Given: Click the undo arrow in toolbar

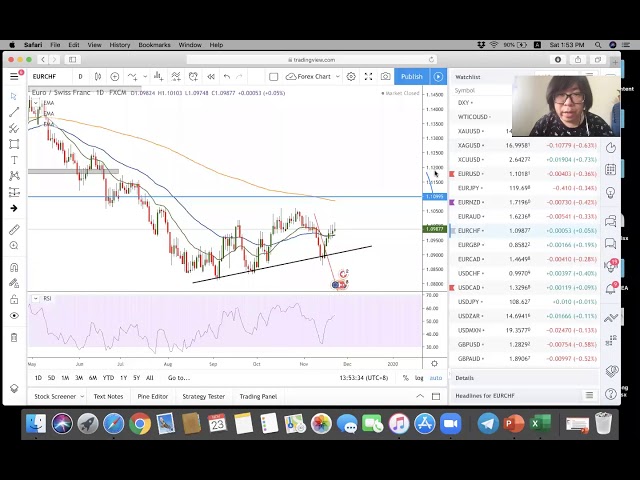Looking at the screenshot, I should pos(227,77).
